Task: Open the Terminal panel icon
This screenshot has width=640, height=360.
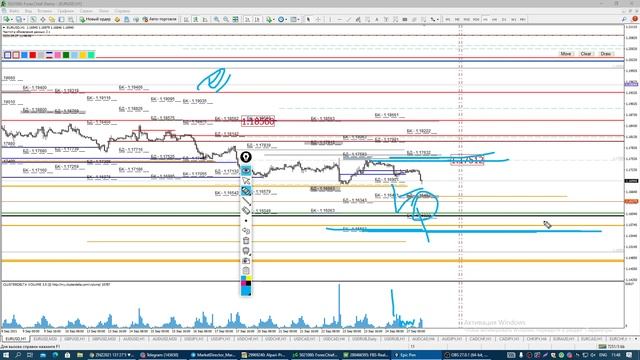Action: (61, 19)
